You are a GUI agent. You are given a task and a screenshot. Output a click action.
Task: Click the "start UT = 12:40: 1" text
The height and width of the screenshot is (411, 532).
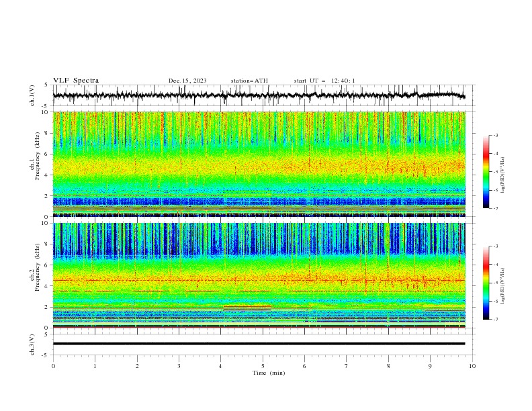click(x=324, y=81)
